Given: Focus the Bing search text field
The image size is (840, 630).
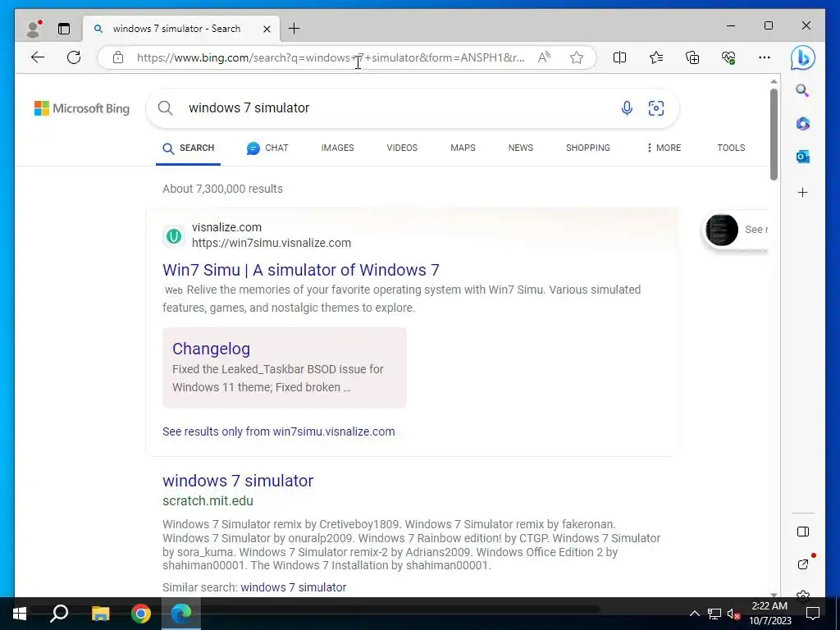Looking at the screenshot, I should coord(396,108).
